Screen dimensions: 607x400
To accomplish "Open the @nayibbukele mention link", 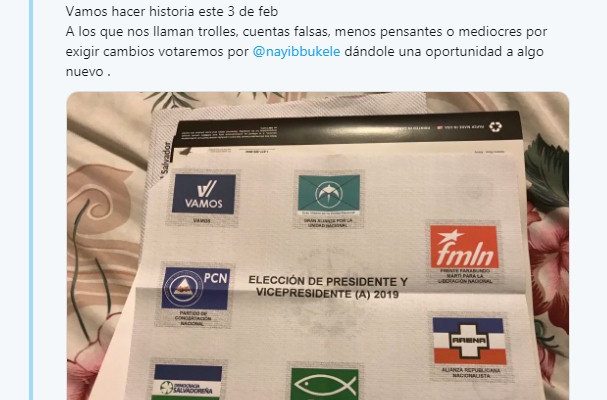I will (x=296, y=52).
